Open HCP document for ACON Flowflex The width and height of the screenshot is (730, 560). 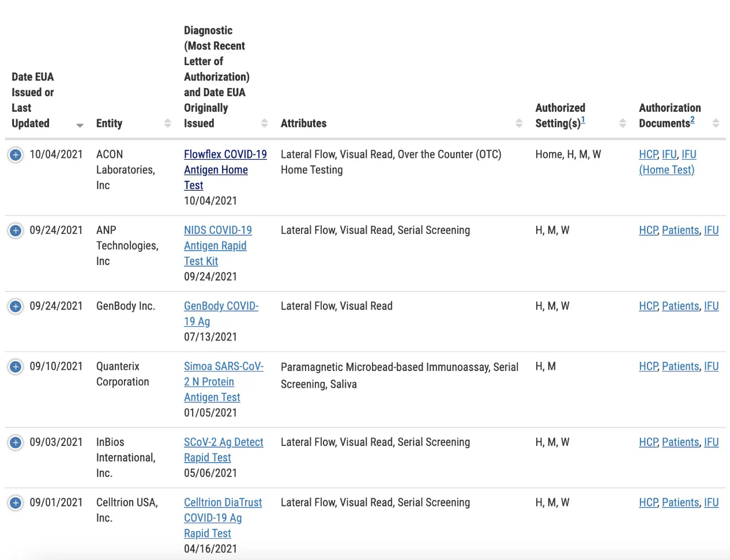(x=648, y=154)
